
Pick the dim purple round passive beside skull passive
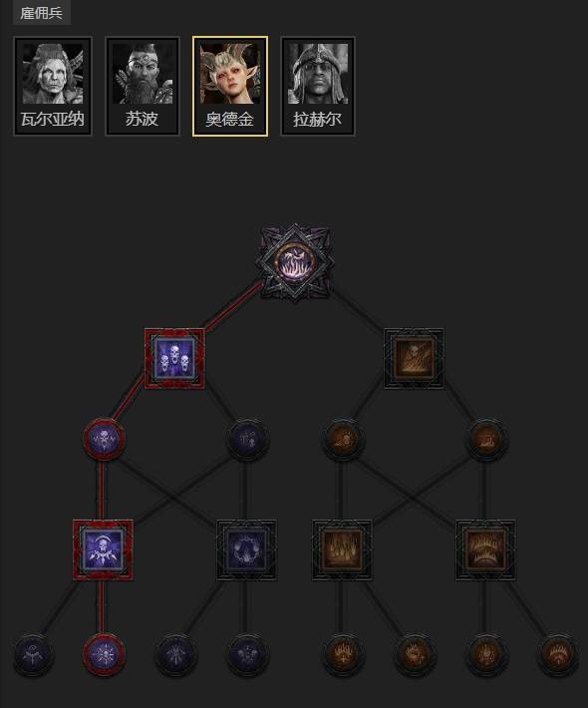coord(247,440)
